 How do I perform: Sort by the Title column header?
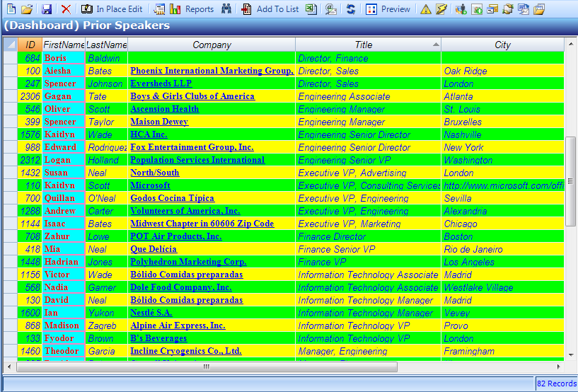tap(364, 45)
